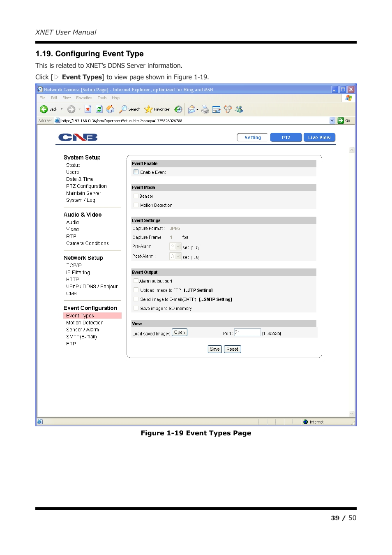
Task: Open the View menu
Action: [67, 98]
